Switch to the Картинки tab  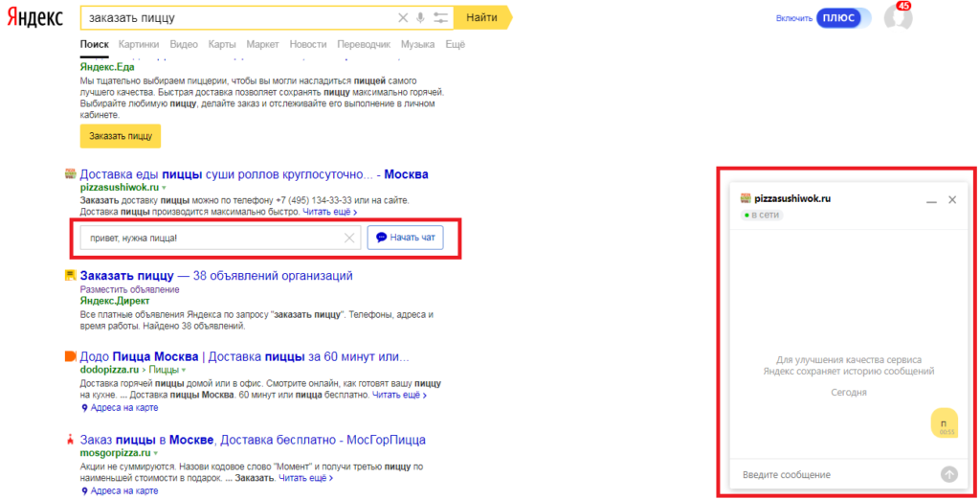139,44
